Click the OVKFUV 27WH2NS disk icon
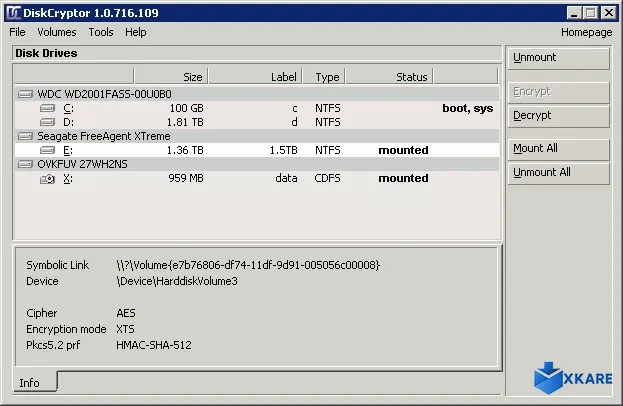623x406 pixels. point(25,164)
